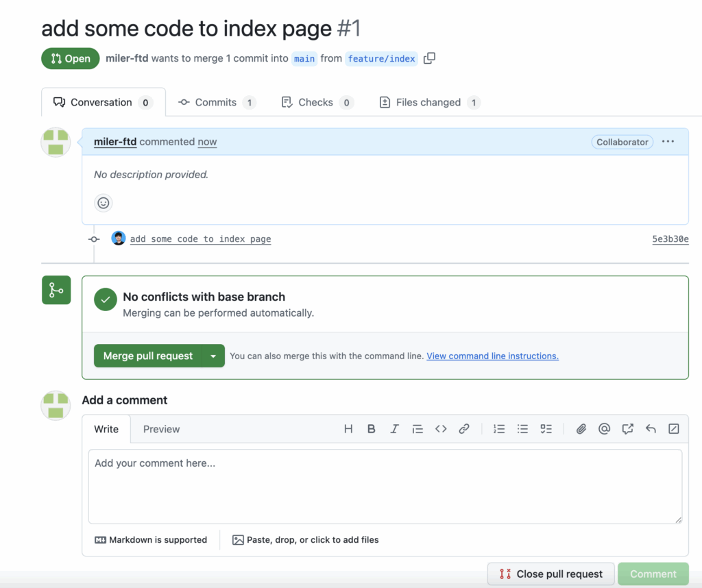
Task: Mention a user with the @ icon
Action: pyautogui.click(x=604, y=429)
